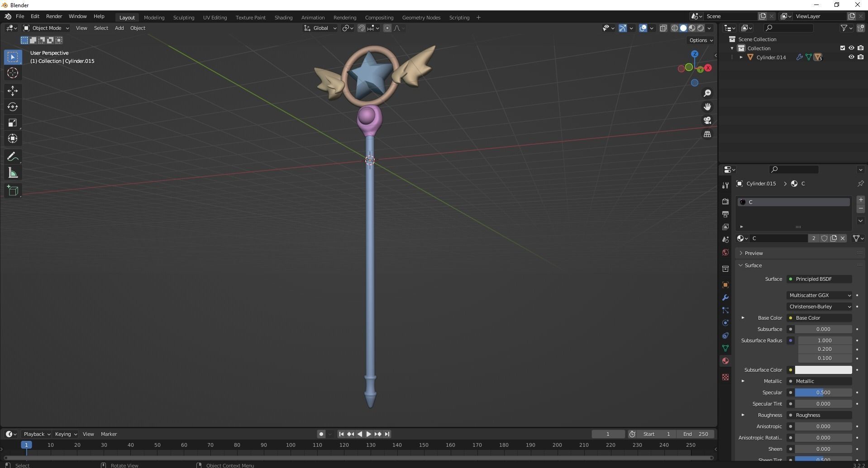Expand the Base Color property
This screenshot has width=868, height=468.
point(743,318)
